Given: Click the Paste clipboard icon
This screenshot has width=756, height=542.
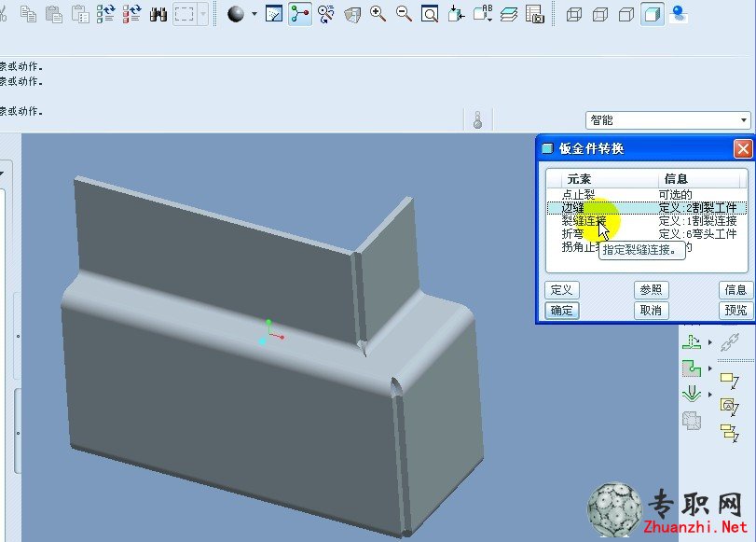Looking at the screenshot, I should 54,14.
